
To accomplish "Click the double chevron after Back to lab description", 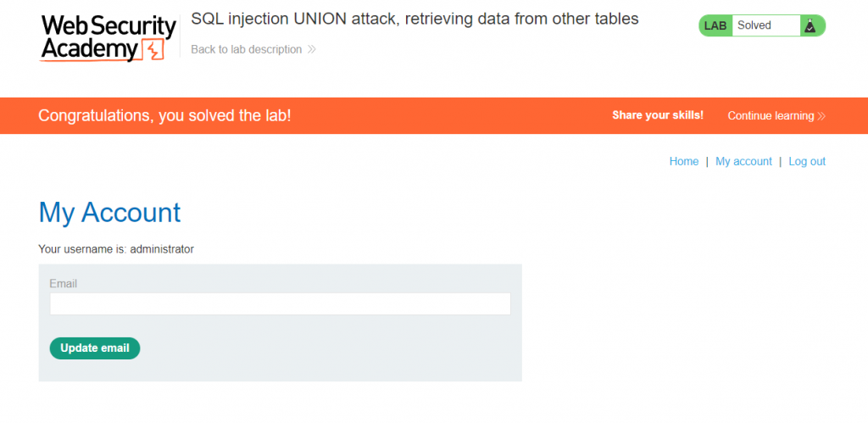I will pyautogui.click(x=312, y=49).
